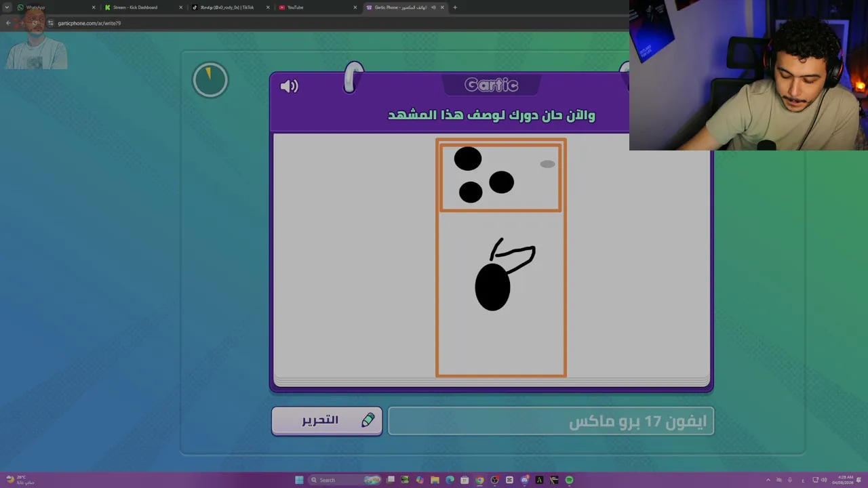Mute the Gartic Phone sound speaker icon
This screenshot has height=488, width=868.
290,86
